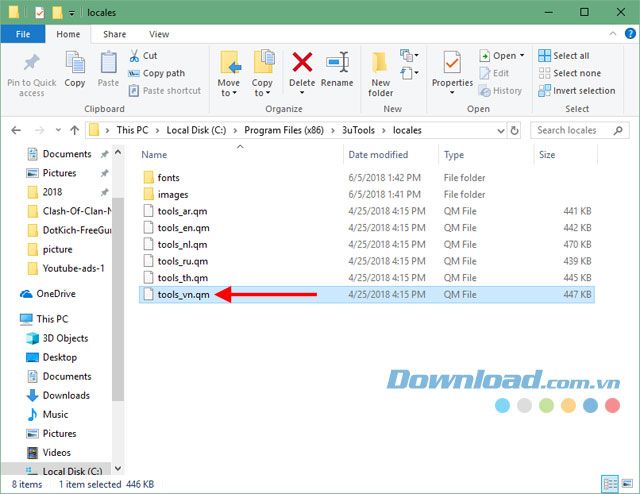Viewport: 640px width, 494px height.
Task: Open the File menu
Action: [23, 34]
